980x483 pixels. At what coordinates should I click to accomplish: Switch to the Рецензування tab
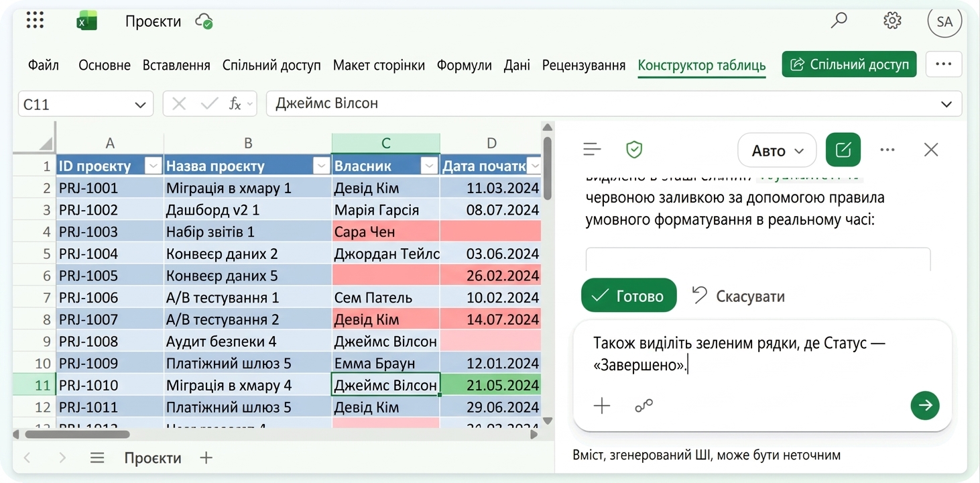click(x=584, y=65)
